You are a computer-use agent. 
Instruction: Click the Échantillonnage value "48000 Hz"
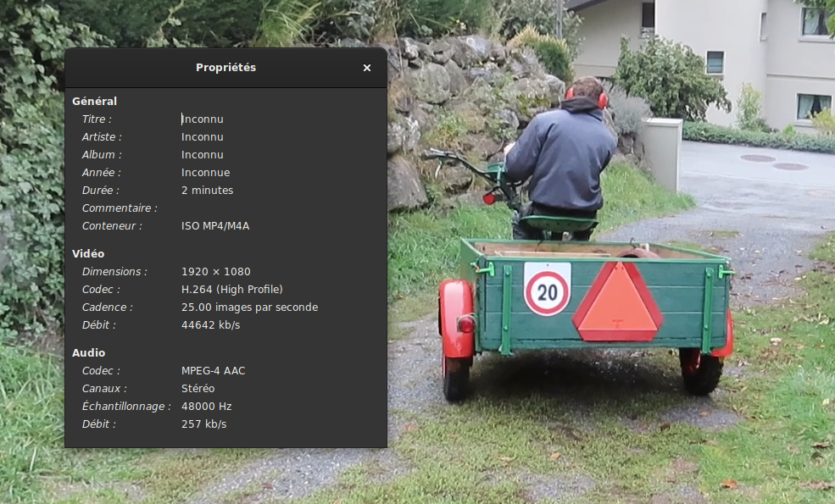206,407
